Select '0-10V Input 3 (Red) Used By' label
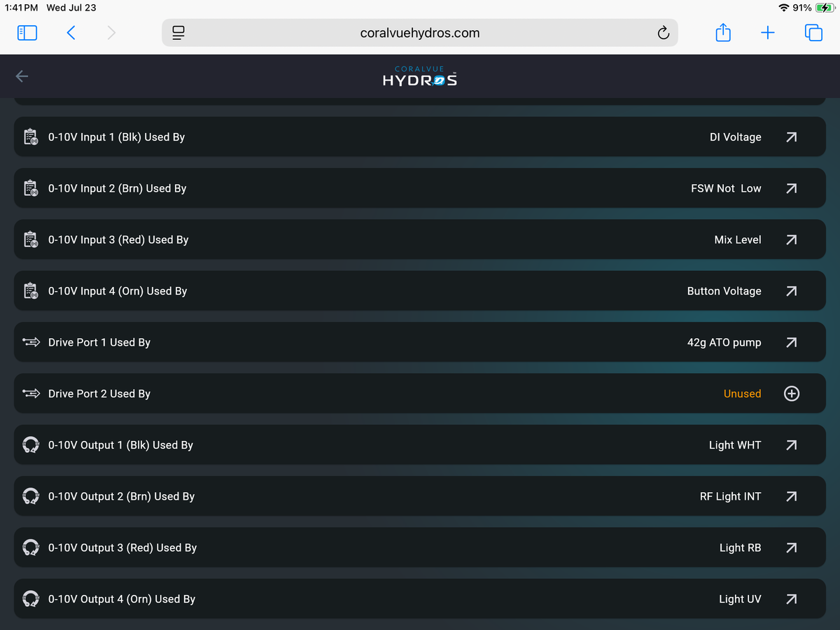 (118, 239)
